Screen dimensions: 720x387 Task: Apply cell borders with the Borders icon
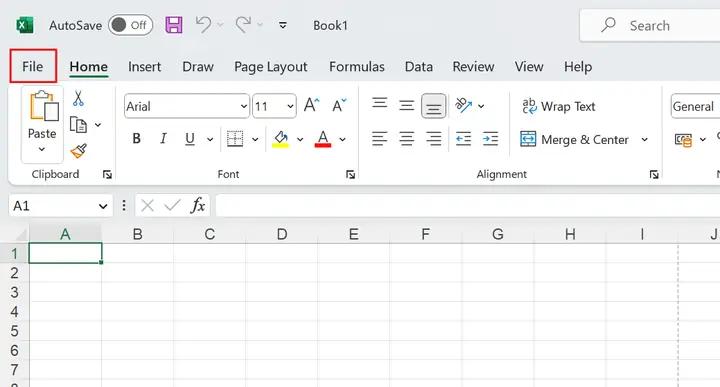pos(235,139)
